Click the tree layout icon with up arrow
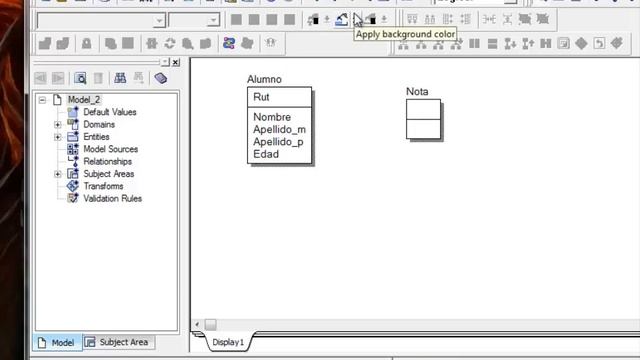Viewport: 640px width, 360px height. [528, 43]
